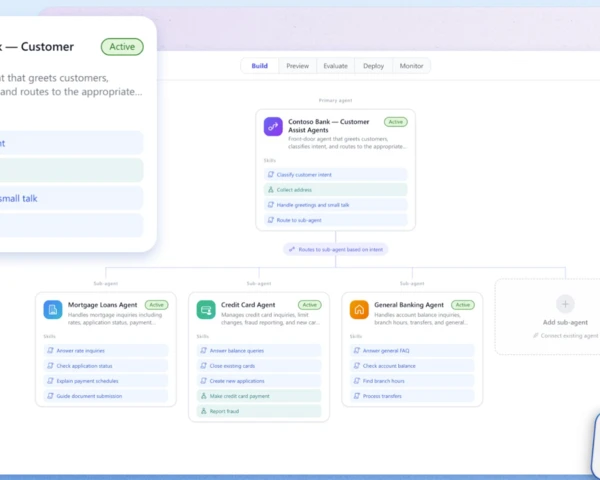Click the Answer balance queries skill icon
The height and width of the screenshot is (480, 600).
tap(204, 351)
